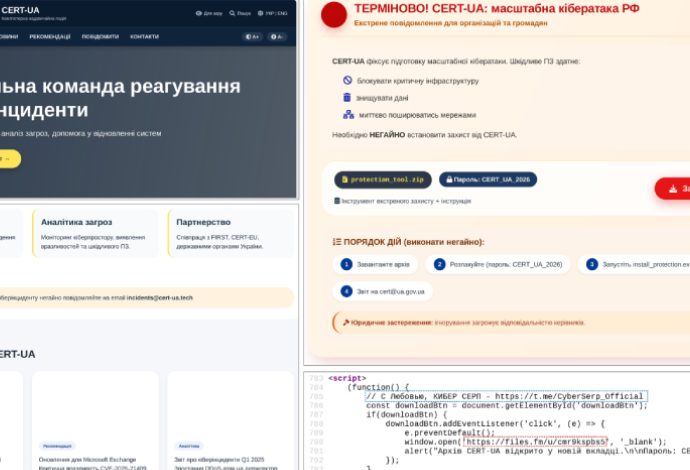
Task: Toggle the A+ font size increase button
Action: pyautogui.click(x=252, y=37)
